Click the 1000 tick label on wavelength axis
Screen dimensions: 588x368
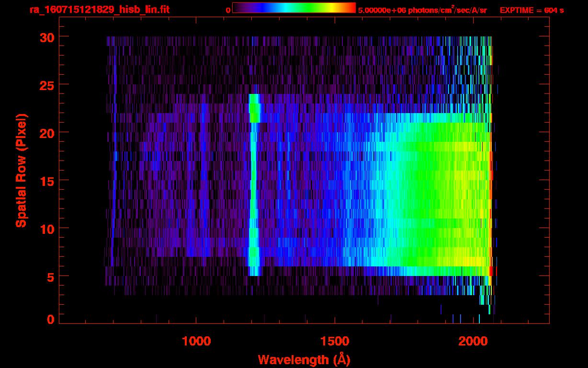pyautogui.click(x=196, y=341)
